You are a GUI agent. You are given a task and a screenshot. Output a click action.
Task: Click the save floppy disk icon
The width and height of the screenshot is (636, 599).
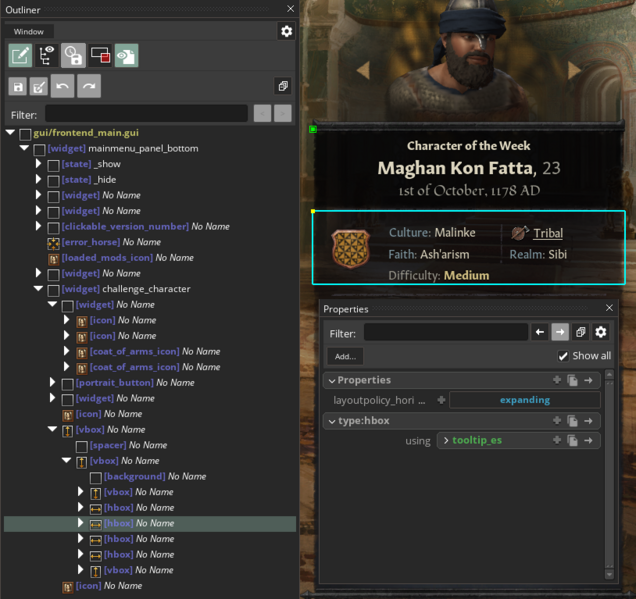17,87
